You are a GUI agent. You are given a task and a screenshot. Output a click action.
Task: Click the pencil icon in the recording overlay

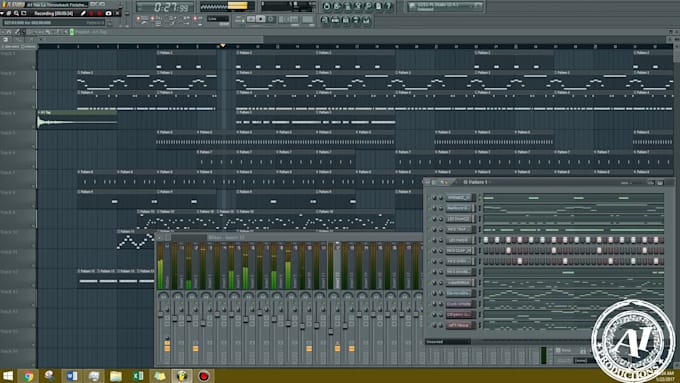(83, 13)
